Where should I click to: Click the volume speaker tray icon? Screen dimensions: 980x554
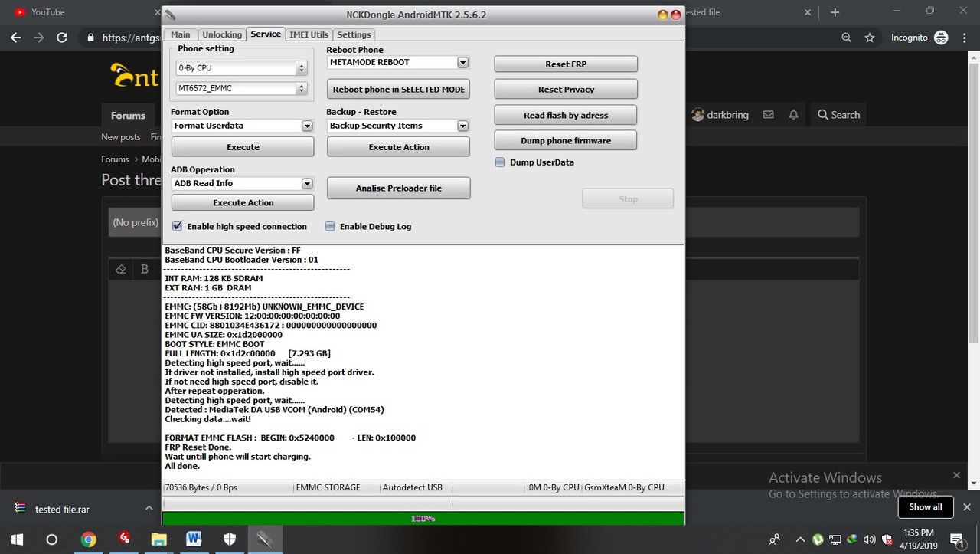click(x=869, y=539)
